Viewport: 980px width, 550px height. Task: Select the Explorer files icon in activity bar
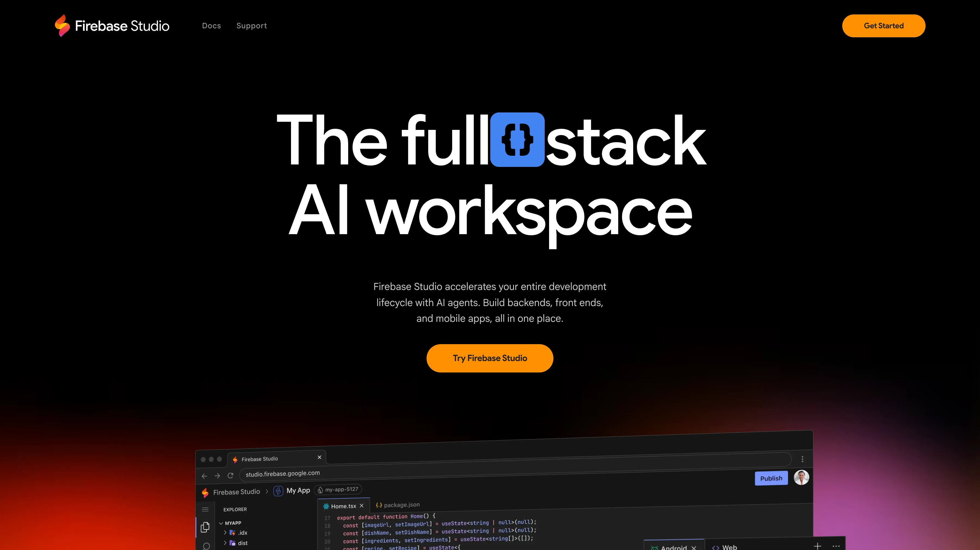click(x=205, y=527)
